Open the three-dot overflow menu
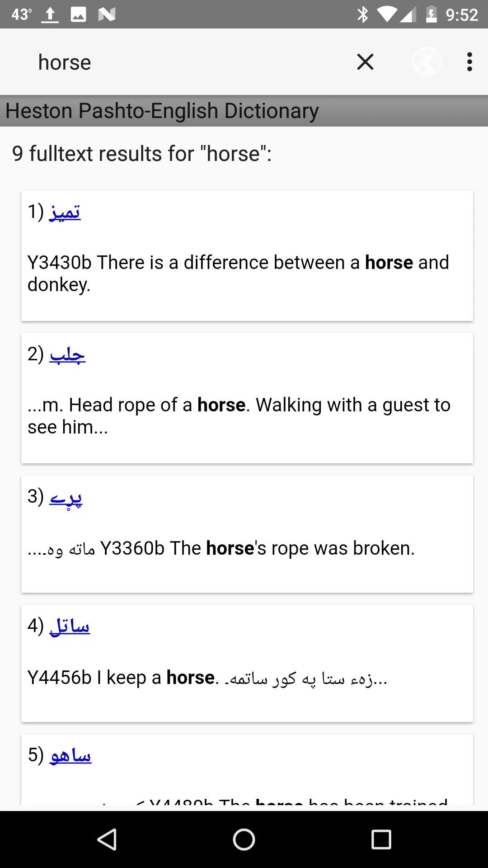This screenshot has height=868, width=488. 469,62
